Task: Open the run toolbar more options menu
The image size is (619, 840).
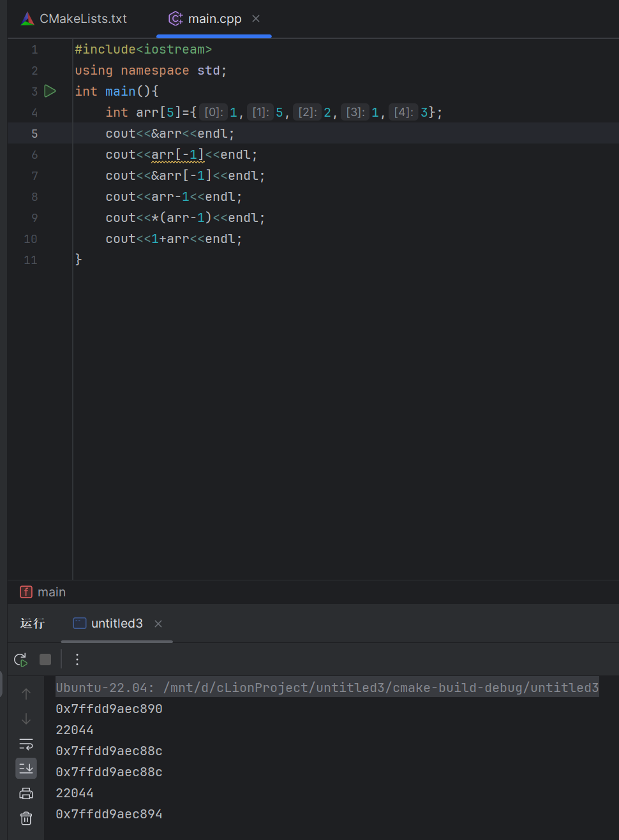Action: [x=77, y=659]
